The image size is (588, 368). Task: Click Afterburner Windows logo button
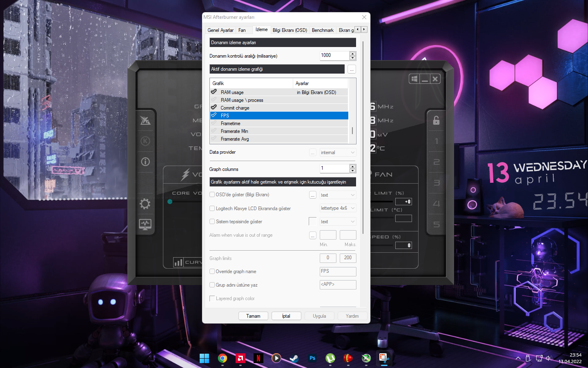point(414,79)
